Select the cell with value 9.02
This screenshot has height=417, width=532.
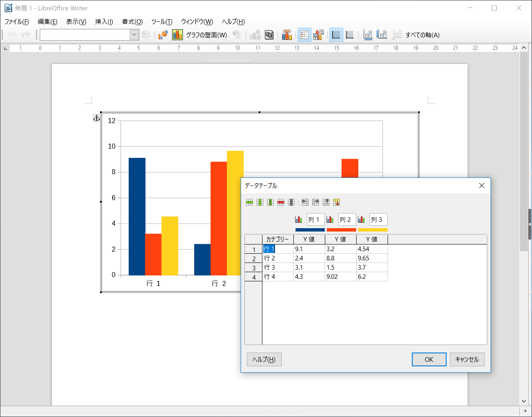click(x=341, y=277)
